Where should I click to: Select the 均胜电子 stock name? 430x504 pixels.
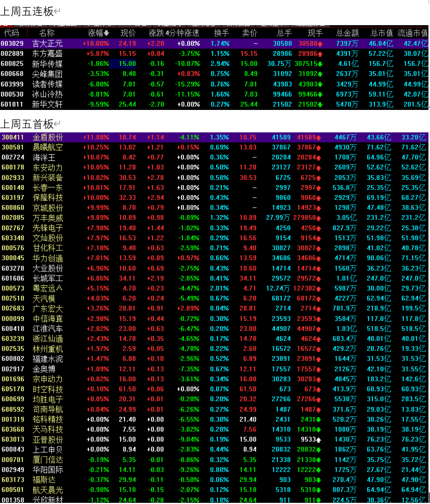[48, 399]
